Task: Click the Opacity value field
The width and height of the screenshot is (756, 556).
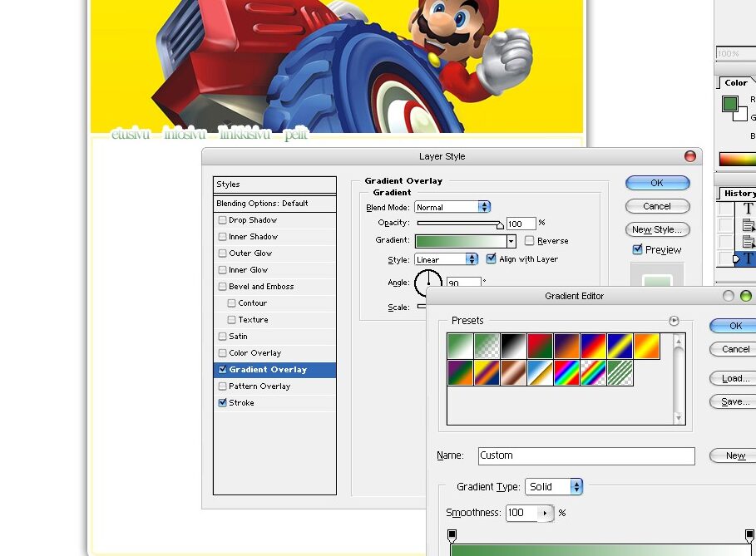Action: tap(521, 224)
